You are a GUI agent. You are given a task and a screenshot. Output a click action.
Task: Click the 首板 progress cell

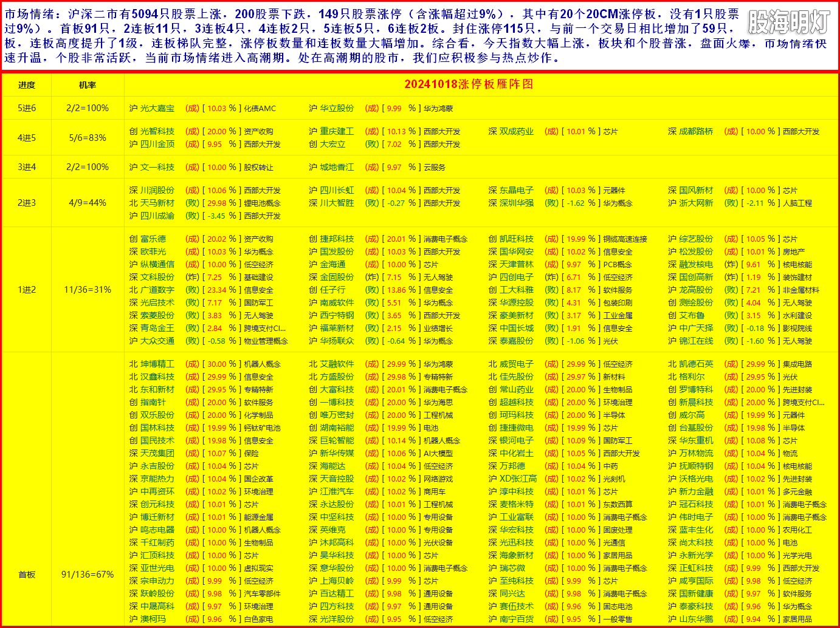(27, 575)
